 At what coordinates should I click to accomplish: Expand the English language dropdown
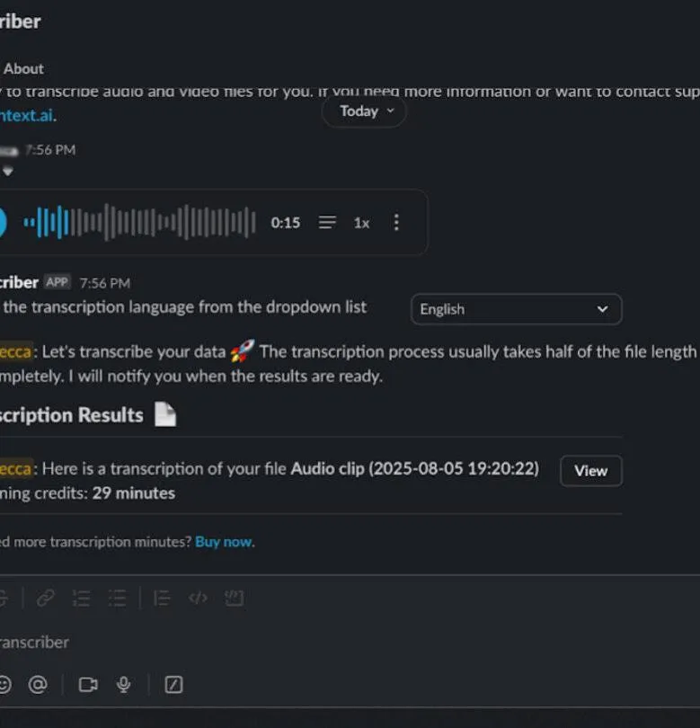point(516,309)
